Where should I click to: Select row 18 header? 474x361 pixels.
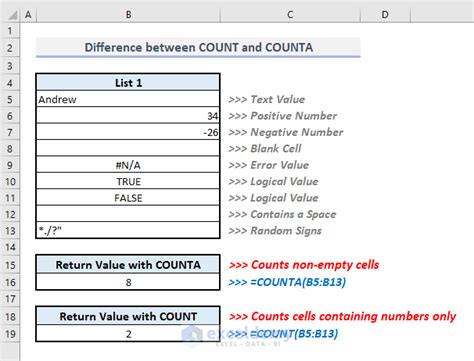(10, 317)
